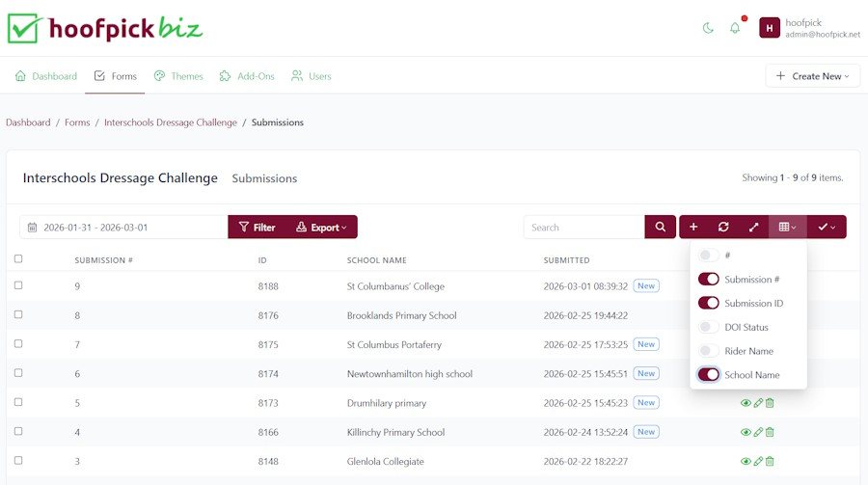
Task: Tick the St Columbus Portaferry row checkbox
Action: point(18,344)
